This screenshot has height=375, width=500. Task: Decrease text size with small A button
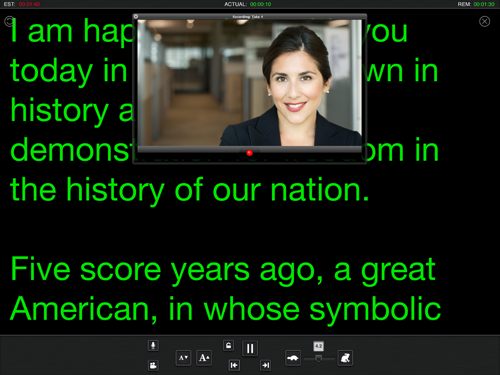[x=183, y=358]
